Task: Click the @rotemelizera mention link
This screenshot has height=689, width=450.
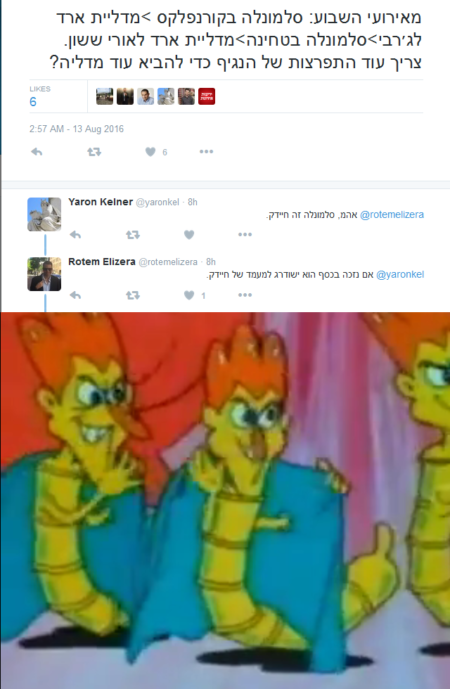Action: (392, 214)
